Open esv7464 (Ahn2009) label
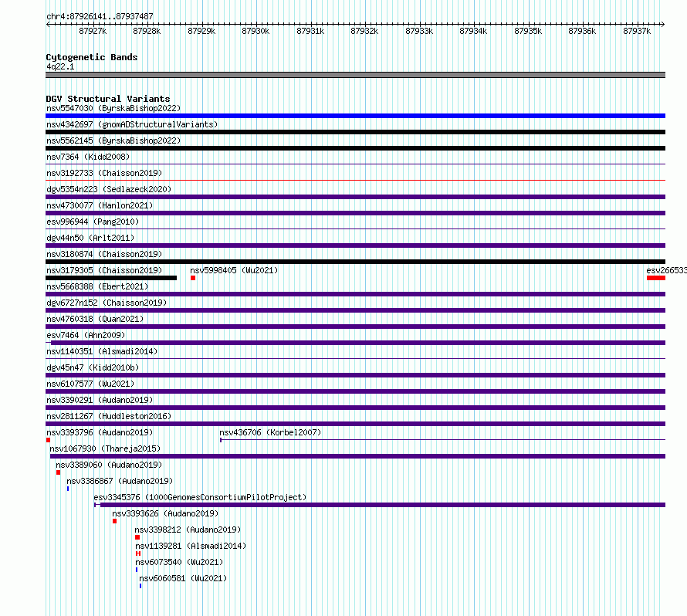Viewport: 687px width, 616px height. (x=86, y=335)
